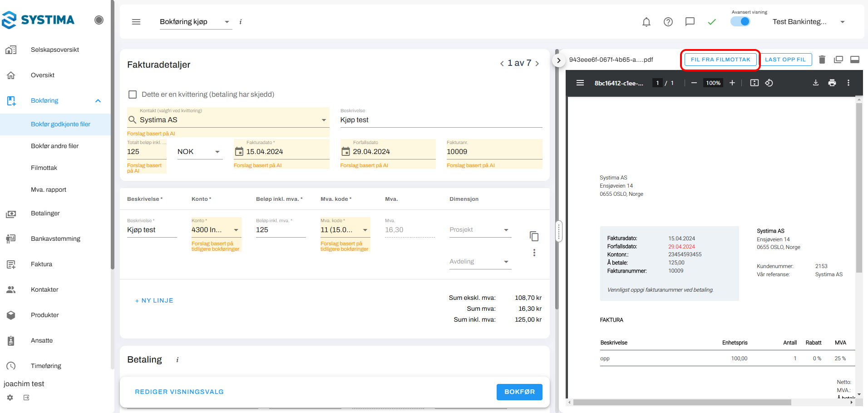Viewport: 868px width, 413px height.
Task: Go to Bokfør andre filer
Action: pos(55,146)
